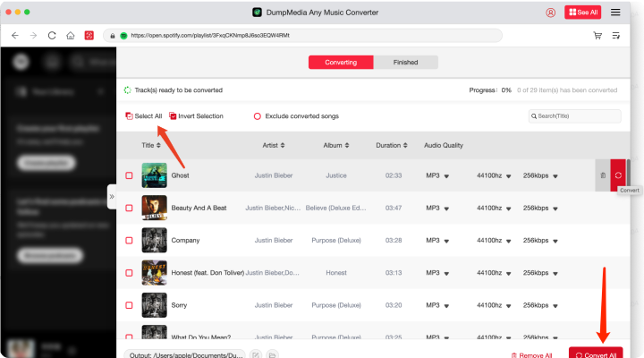Open Ghost album cover thumbnail
The image size is (644, 358).
[155, 175]
